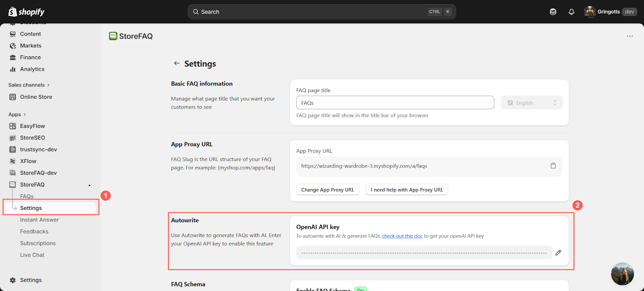This screenshot has height=291, width=644.
Task: Click the top Search bar
Action: (322, 12)
